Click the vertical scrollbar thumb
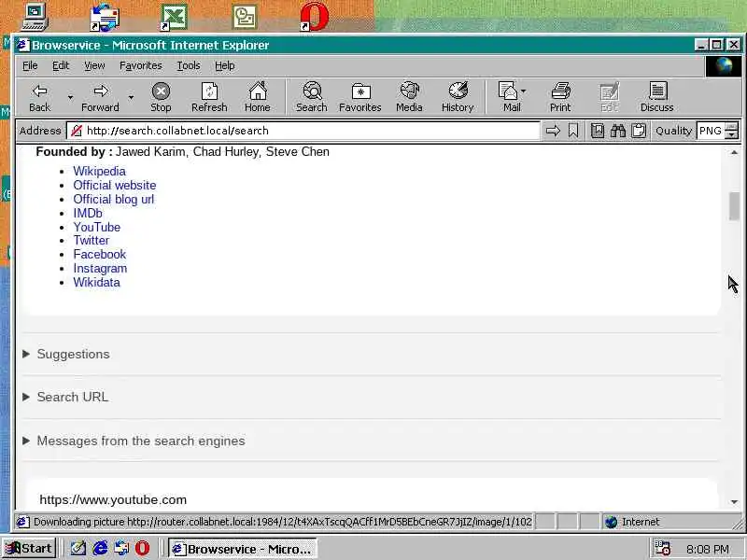Screen dimensions: 747x560 [734, 206]
